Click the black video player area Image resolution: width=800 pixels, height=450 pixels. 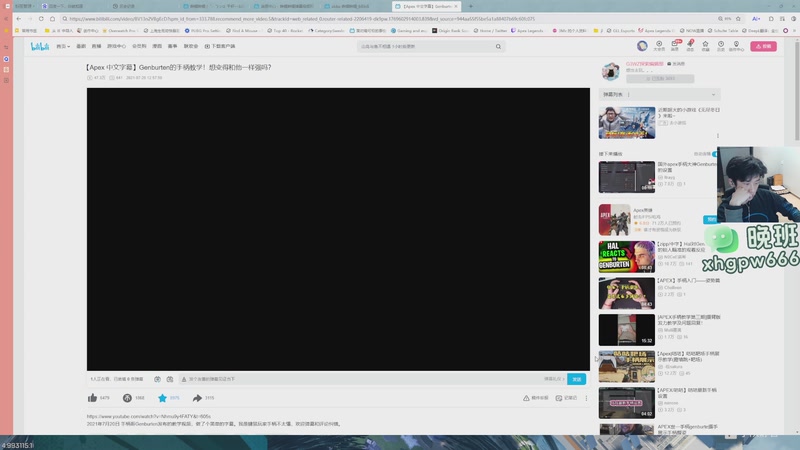coord(338,229)
